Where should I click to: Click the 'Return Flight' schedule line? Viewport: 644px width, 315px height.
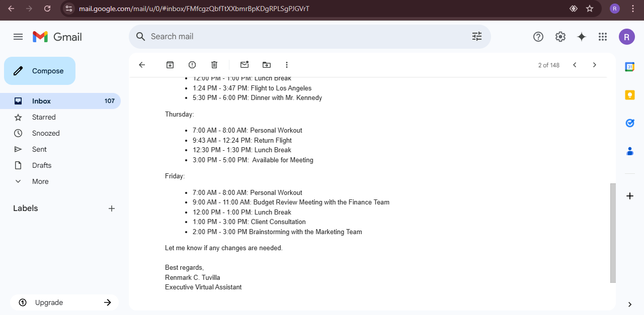pyautogui.click(x=242, y=140)
